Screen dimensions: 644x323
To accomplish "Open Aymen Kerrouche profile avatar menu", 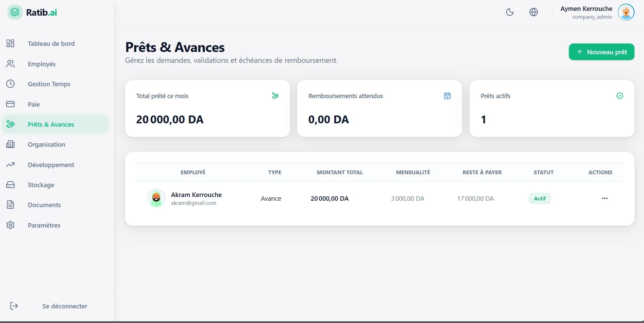I will 626,12.
